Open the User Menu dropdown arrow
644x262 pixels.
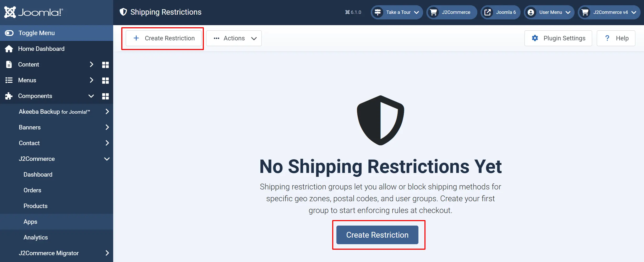pyautogui.click(x=568, y=12)
